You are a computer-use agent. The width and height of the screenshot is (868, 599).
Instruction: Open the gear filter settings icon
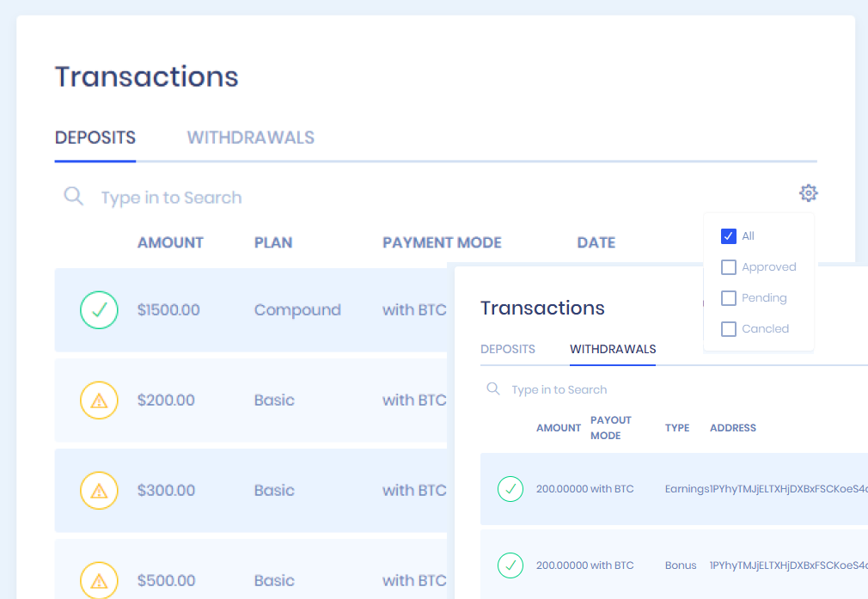(x=808, y=193)
